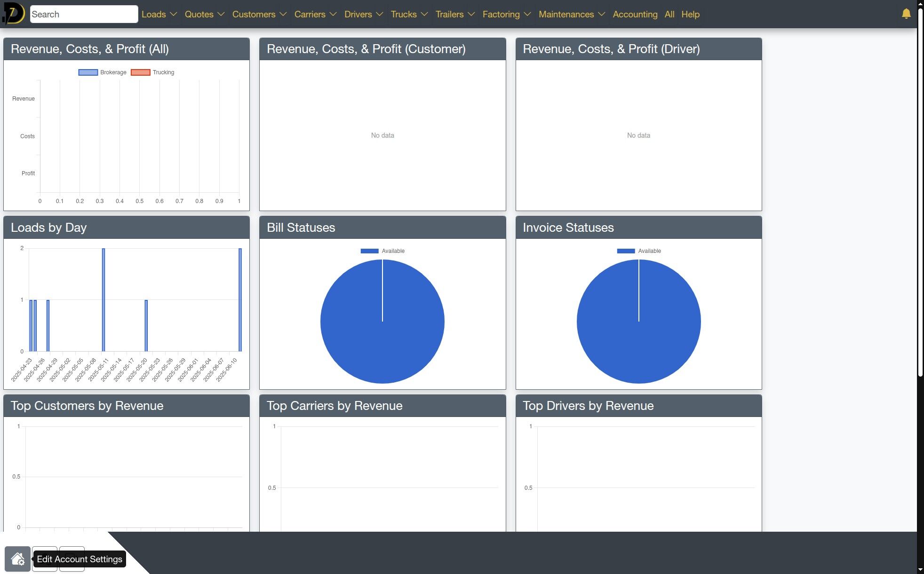
Task: Open the Carriers dropdown chevron
Action: click(x=333, y=14)
